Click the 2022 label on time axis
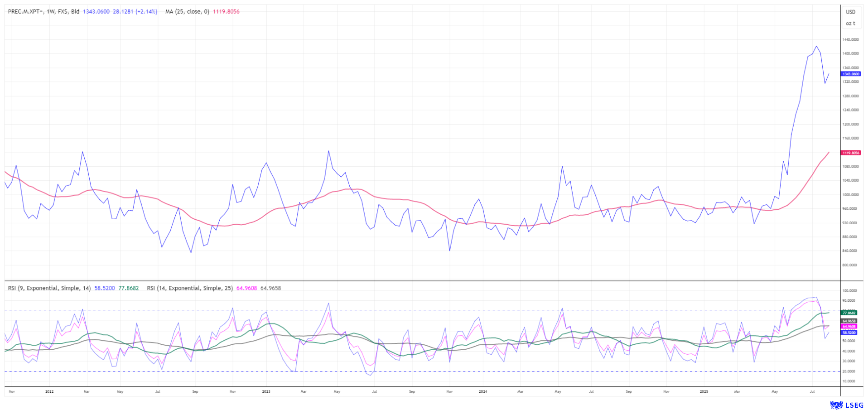868x410 pixels. coord(49,391)
